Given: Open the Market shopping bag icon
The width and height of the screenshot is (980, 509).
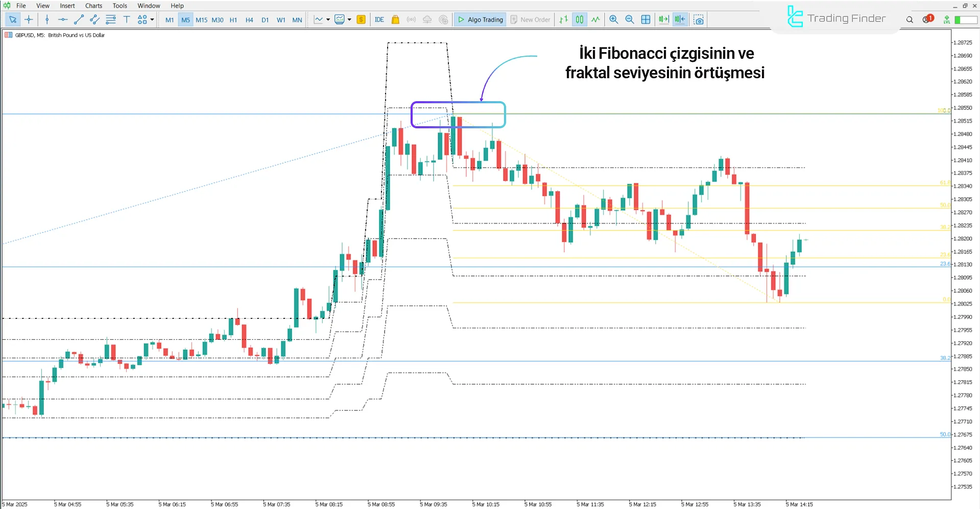Looking at the screenshot, I should [395, 20].
